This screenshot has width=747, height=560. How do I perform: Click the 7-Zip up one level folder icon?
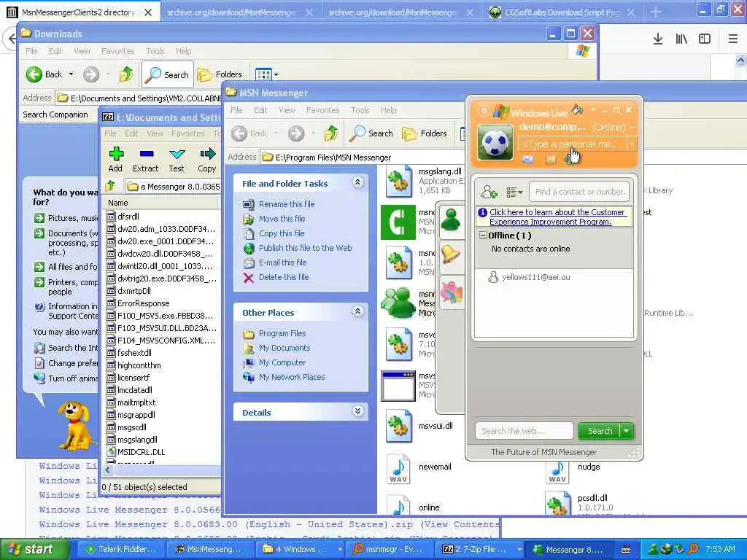(111, 186)
